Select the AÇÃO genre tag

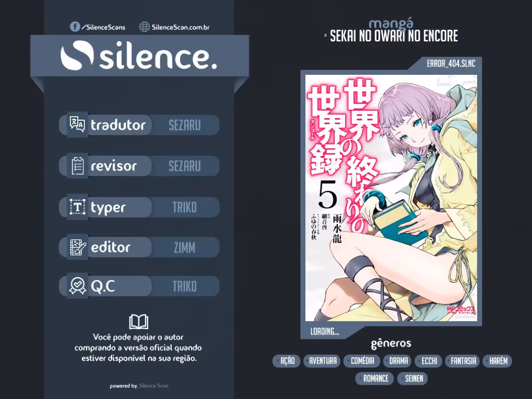pos(286,361)
